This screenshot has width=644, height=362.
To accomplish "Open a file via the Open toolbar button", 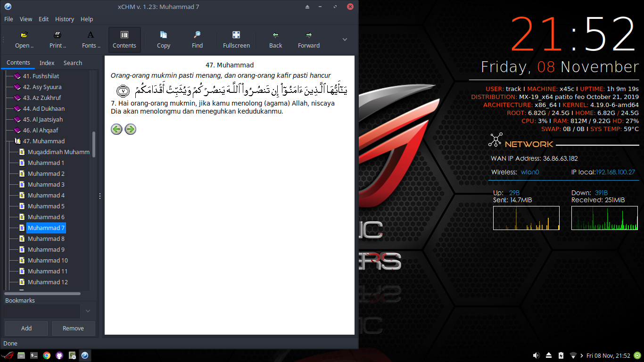I will coord(24,40).
